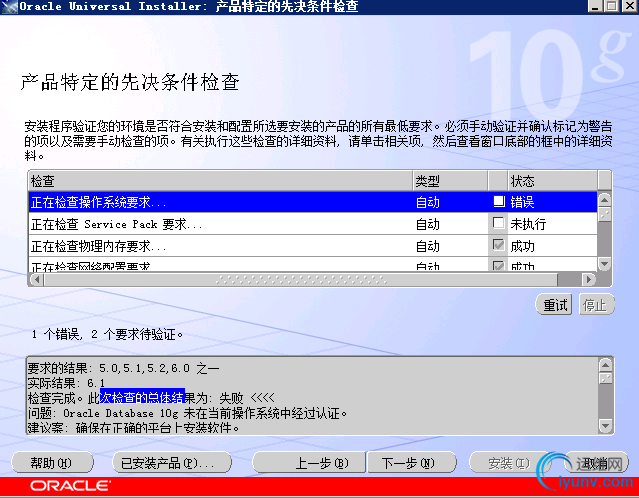
Task: Click the horizontal scrollbar thumb of the check list
Action: tap(301, 280)
